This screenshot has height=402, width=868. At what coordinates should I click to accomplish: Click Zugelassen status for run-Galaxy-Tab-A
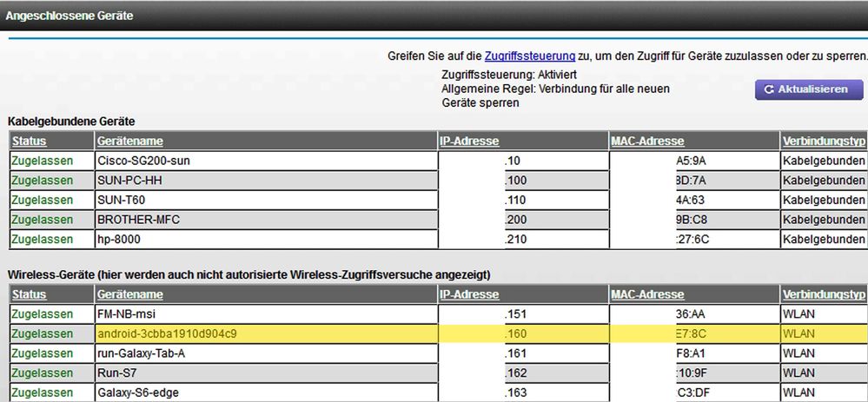click(x=42, y=353)
